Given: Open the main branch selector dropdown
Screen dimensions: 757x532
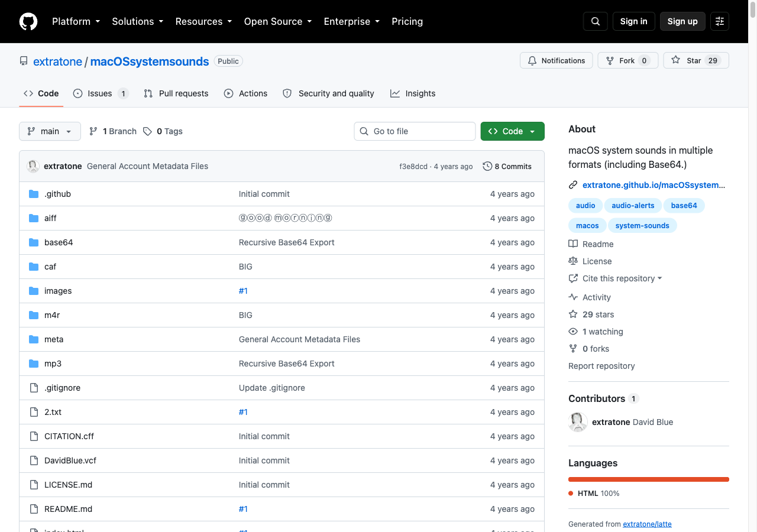Looking at the screenshot, I should 50,131.
